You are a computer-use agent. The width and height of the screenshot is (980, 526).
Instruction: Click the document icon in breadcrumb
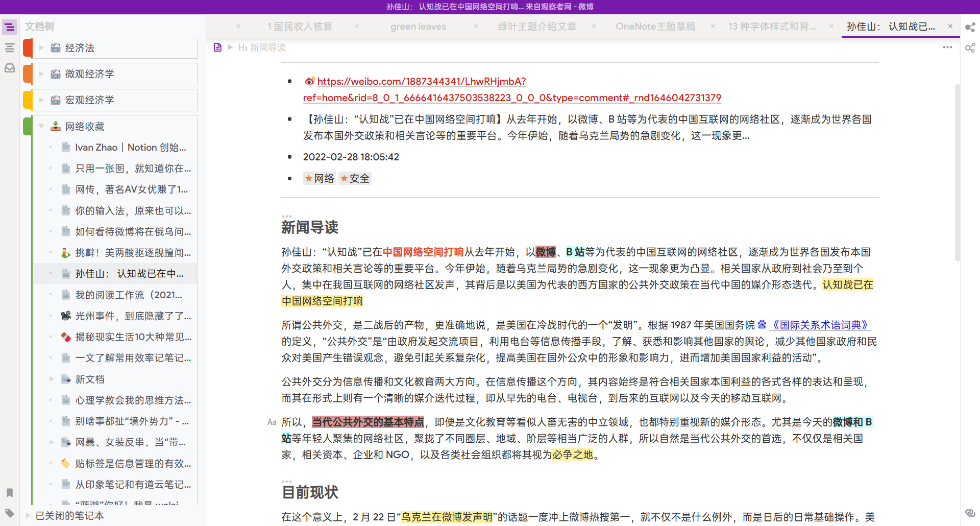[x=217, y=47]
